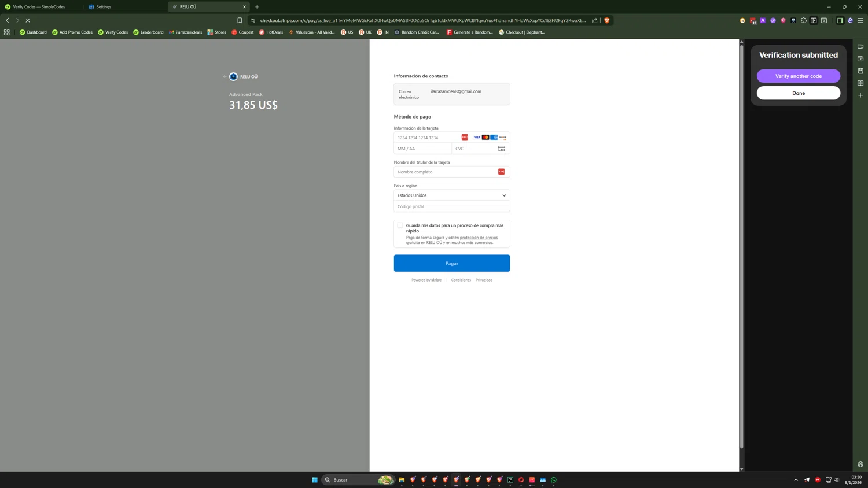Click 'Powered by stripe' link
The width and height of the screenshot is (868, 488).
pos(426,280)
